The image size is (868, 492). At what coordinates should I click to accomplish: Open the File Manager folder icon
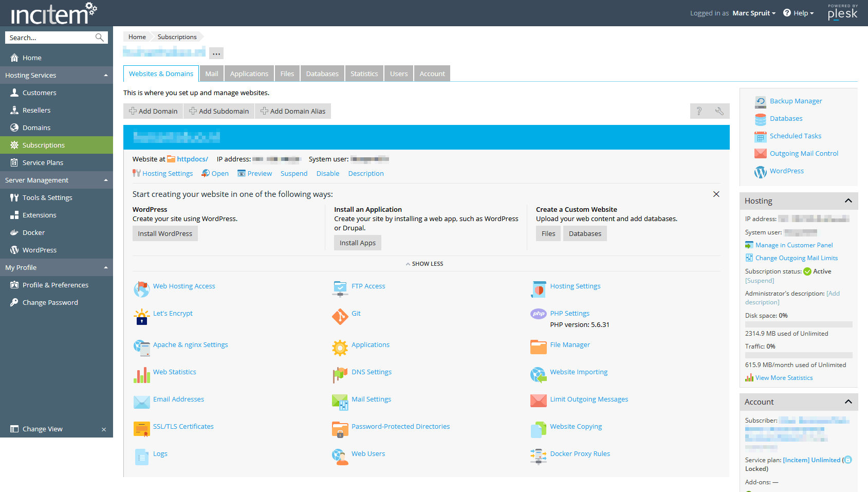pos(538,348)
